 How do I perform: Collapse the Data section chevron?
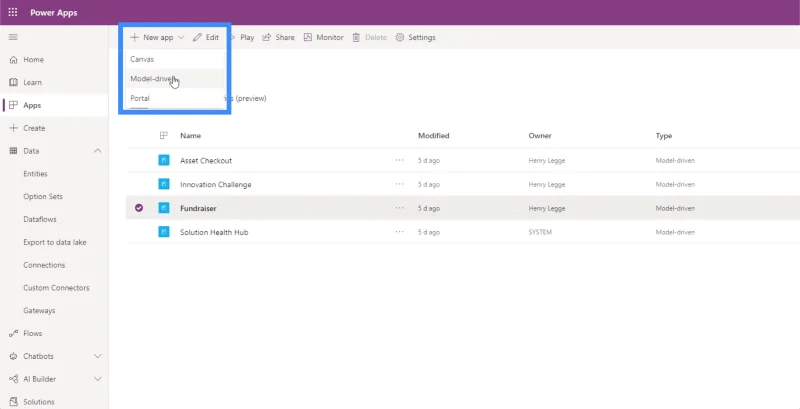[97, 151]
